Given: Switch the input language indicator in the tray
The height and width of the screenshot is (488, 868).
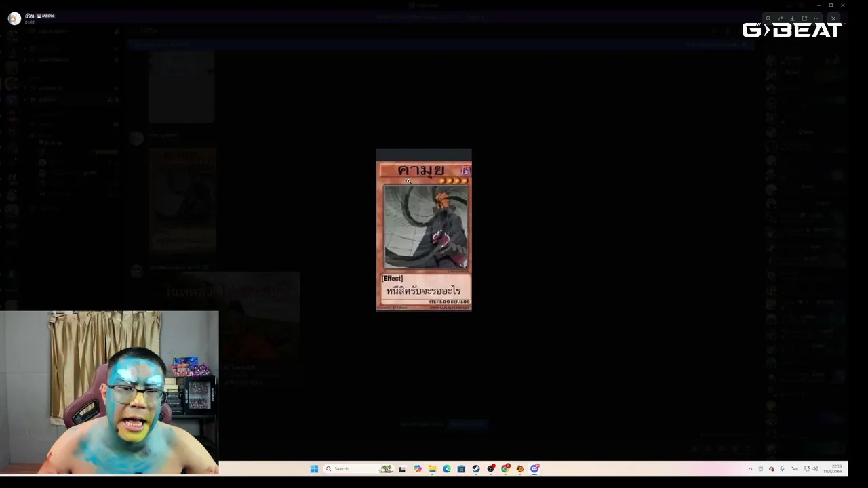Looking at the screenshot, I should 795,469.
